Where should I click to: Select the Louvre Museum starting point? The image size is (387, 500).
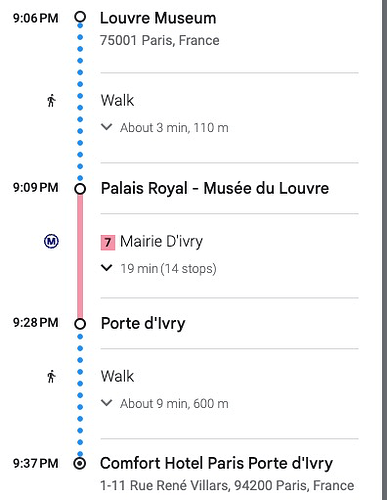point(158,18)
